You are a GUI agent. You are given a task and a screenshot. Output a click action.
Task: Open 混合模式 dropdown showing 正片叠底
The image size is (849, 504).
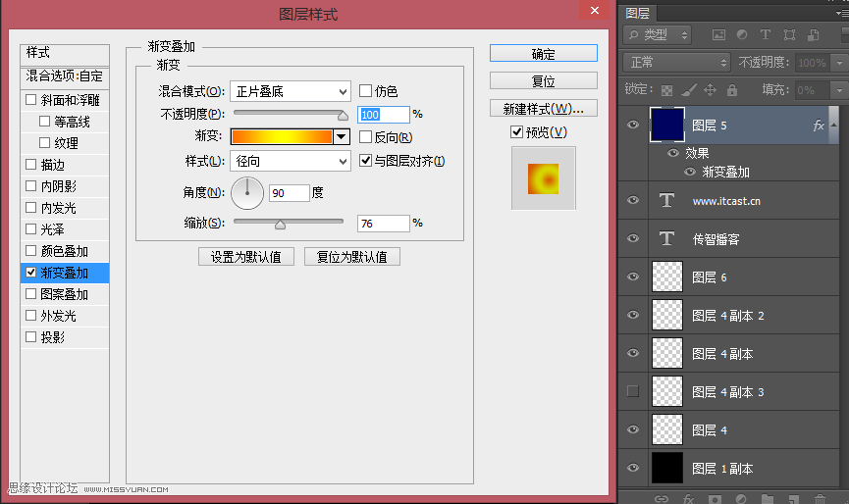[291, 91]
